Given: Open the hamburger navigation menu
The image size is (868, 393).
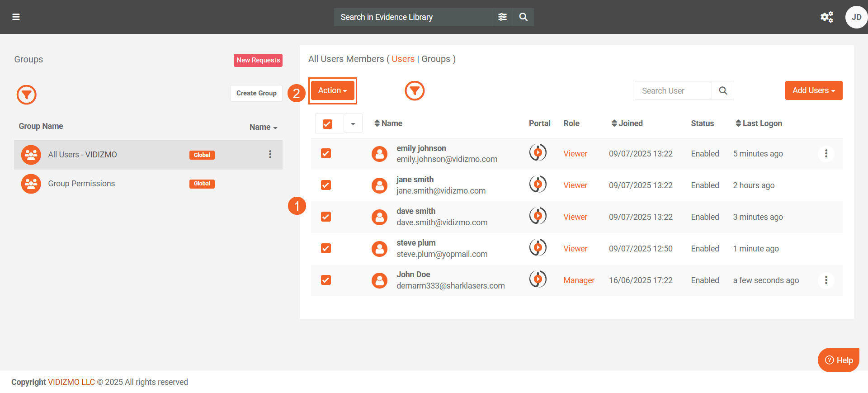Looking at the screenshot, I should click(x=16, y=17).
